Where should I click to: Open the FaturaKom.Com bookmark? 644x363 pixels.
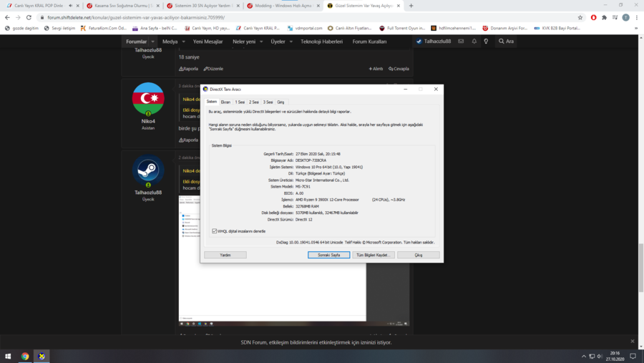104,29
